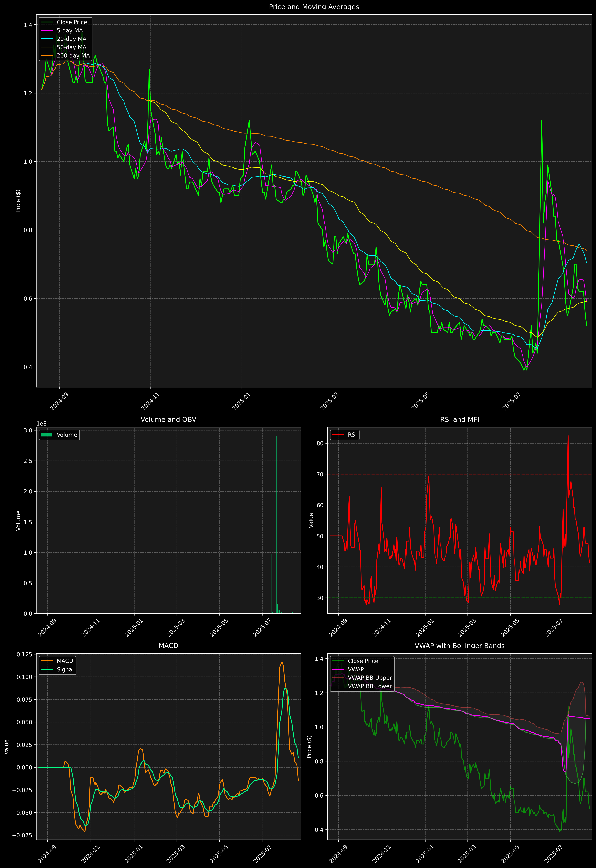The width and height of the screenshot is (596, 868).
Task: Click the Signal legend label
Action: pos(65,669)
